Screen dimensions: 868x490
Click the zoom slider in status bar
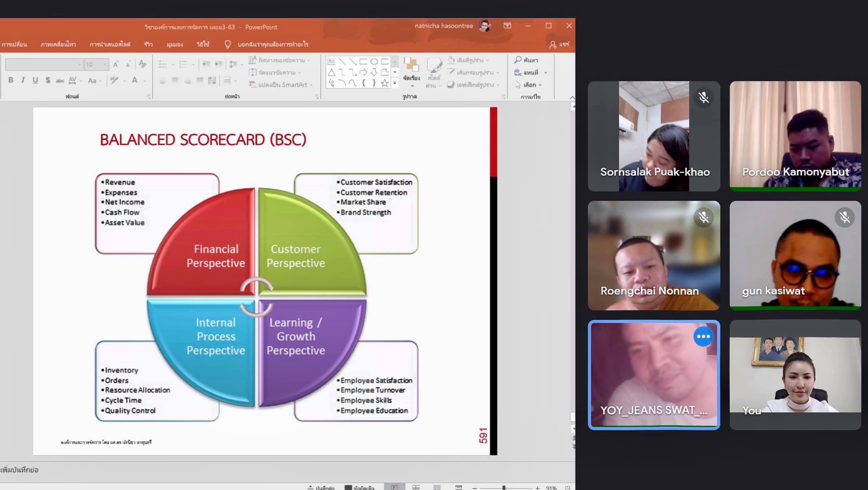504,488
